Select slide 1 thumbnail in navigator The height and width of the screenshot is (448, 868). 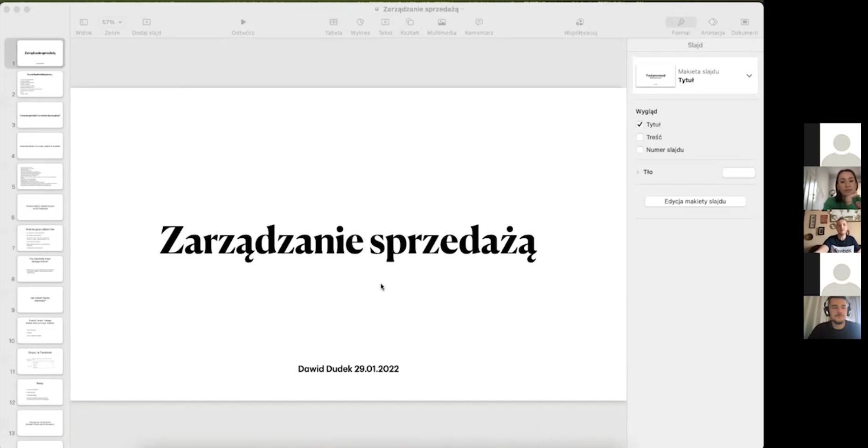tap(40, 53)
